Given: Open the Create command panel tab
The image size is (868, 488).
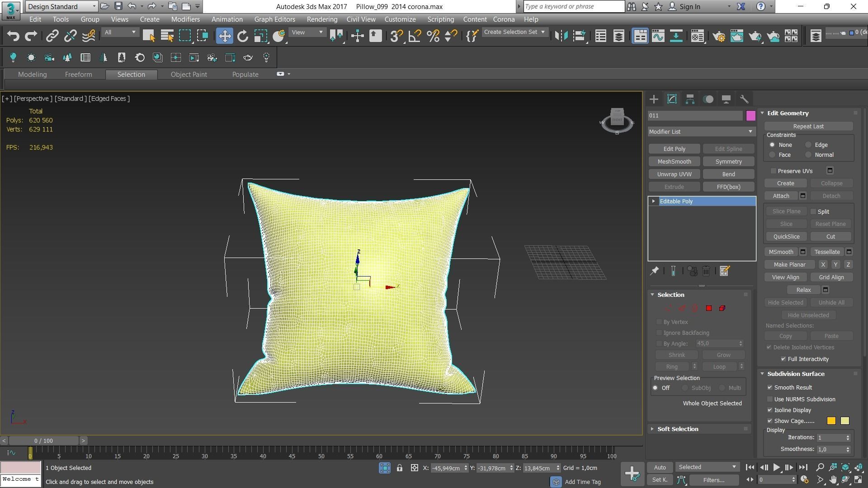Looking at the screenshot, I should click(654, 99).
